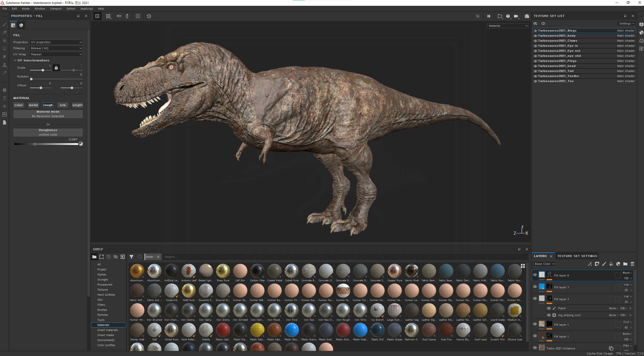
Task: Click the Material mode button
Action: [48, 114]
